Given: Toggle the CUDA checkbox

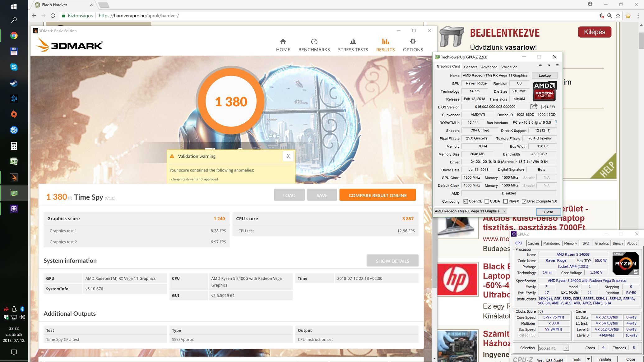Looking at the screenshot, I should click(x=487, y=201).
